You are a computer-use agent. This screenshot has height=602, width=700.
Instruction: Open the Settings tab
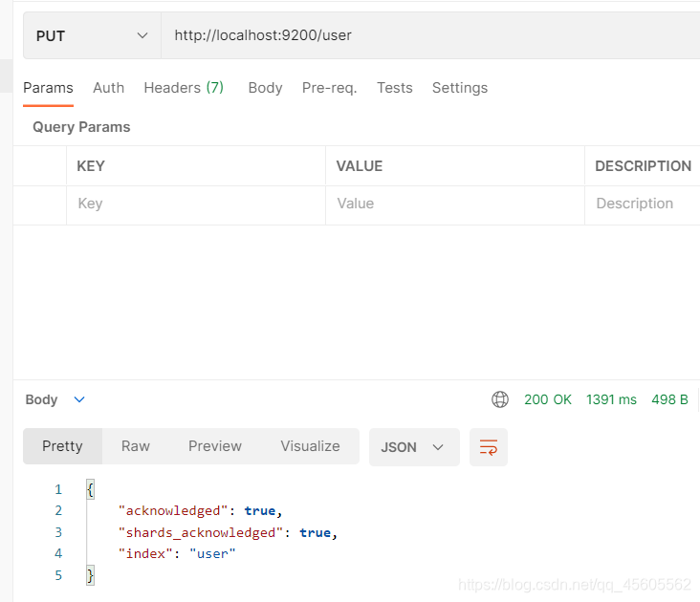pos(460,88)
